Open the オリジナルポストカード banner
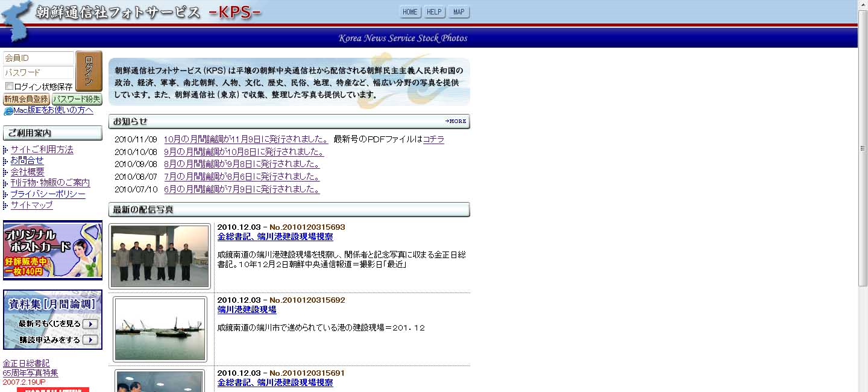Screen dimensions: 868x392 (52, 250)
